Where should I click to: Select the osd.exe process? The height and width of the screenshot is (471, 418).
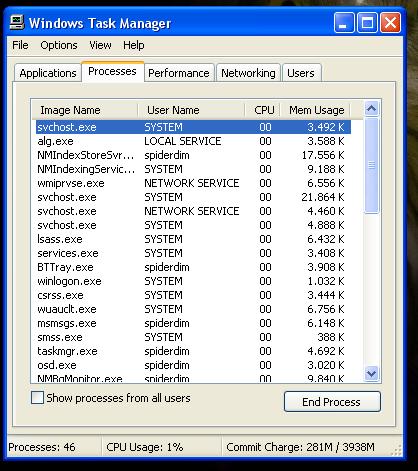pos(193,365)
